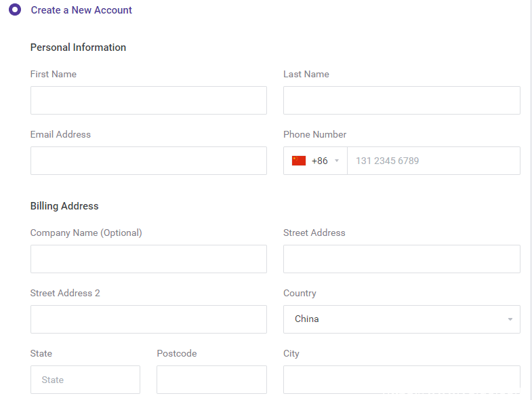Select the Email Address input field

(x=148, y=161)
